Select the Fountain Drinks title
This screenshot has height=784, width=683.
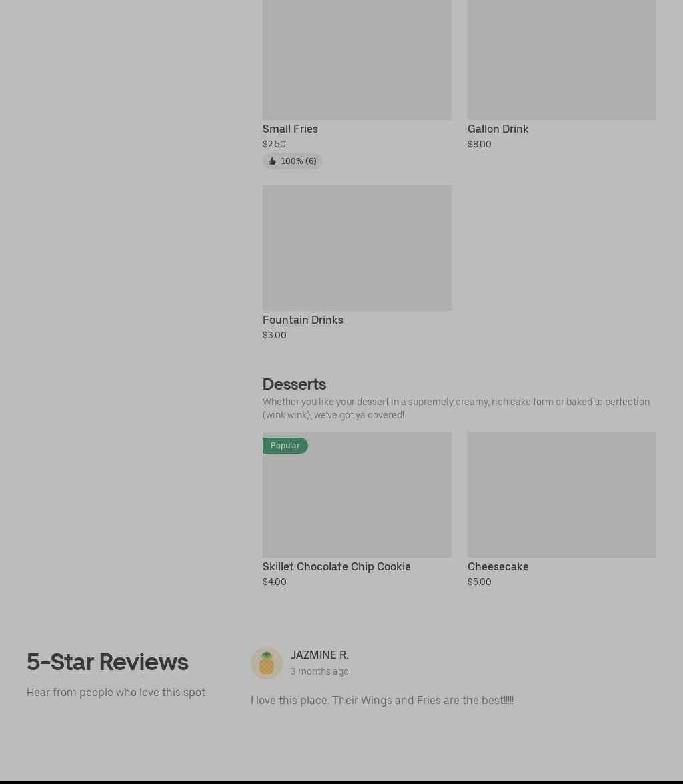tap(303, 320)
